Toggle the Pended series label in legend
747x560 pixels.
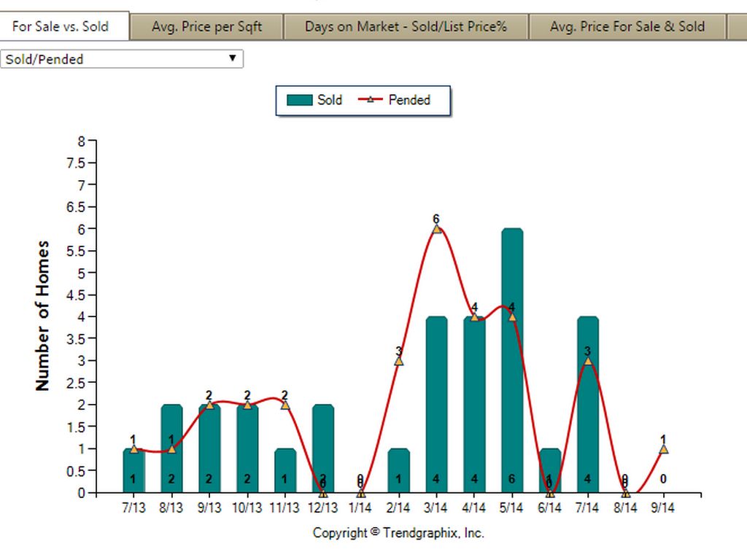click(409, 100)
